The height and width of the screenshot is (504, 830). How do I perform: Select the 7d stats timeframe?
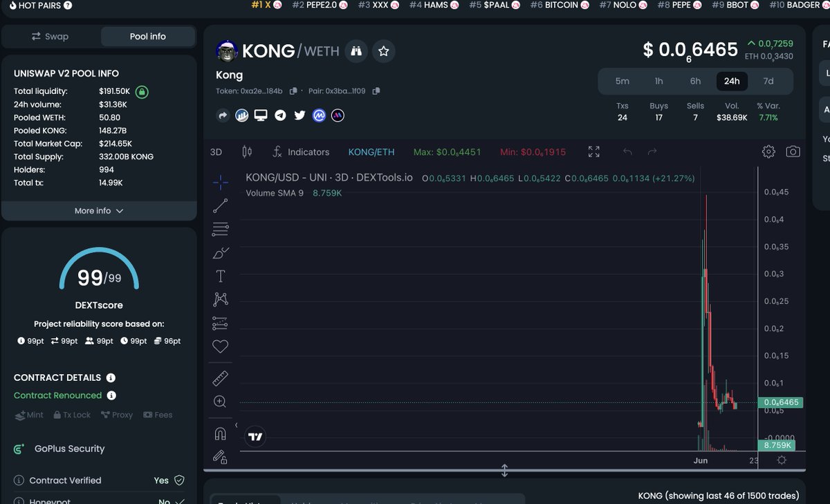(x=768, y=81)
